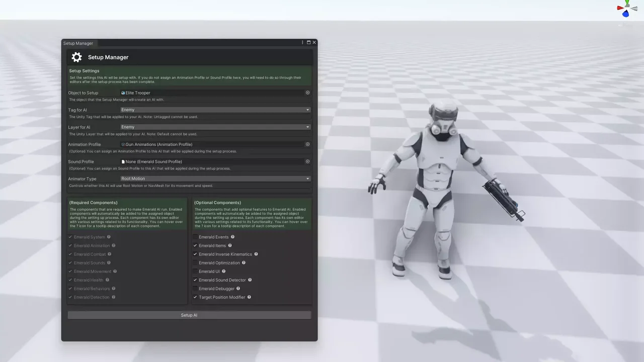Click the help icon next to Emerald Events
The image size is (644, 362).
click(x=232, y=237)
